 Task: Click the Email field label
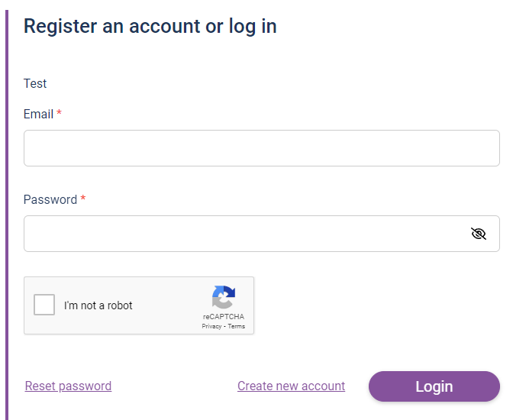click(38, 114)
